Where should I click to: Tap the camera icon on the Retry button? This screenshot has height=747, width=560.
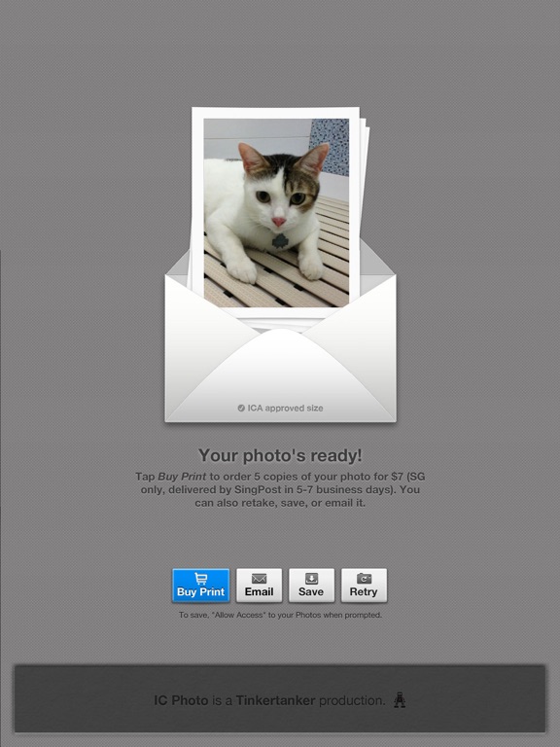(364, 579)
